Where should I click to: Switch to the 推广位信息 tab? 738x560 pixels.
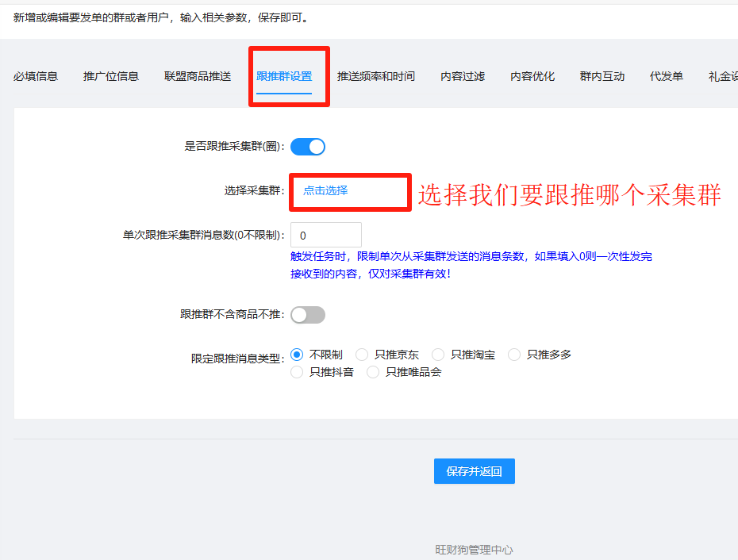111,76
